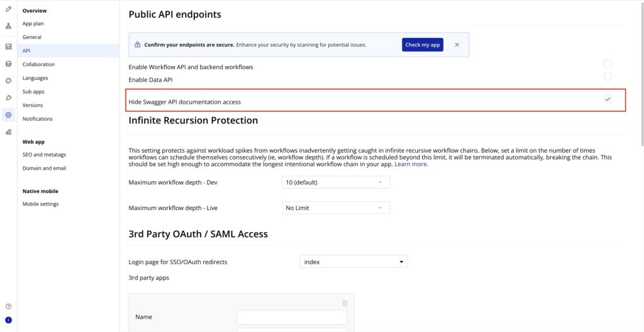Open the Workflow tab icon

pos(8,26)
